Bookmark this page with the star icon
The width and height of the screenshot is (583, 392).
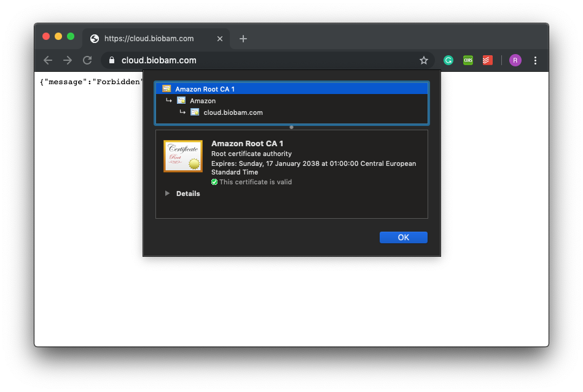coord(423,60)
